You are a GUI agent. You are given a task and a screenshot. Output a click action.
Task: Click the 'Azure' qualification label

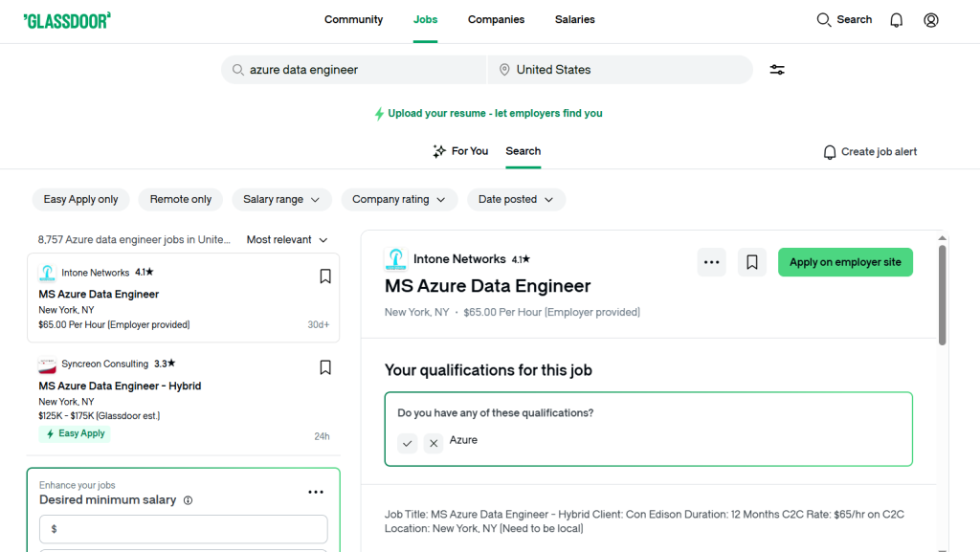(464, 440)
